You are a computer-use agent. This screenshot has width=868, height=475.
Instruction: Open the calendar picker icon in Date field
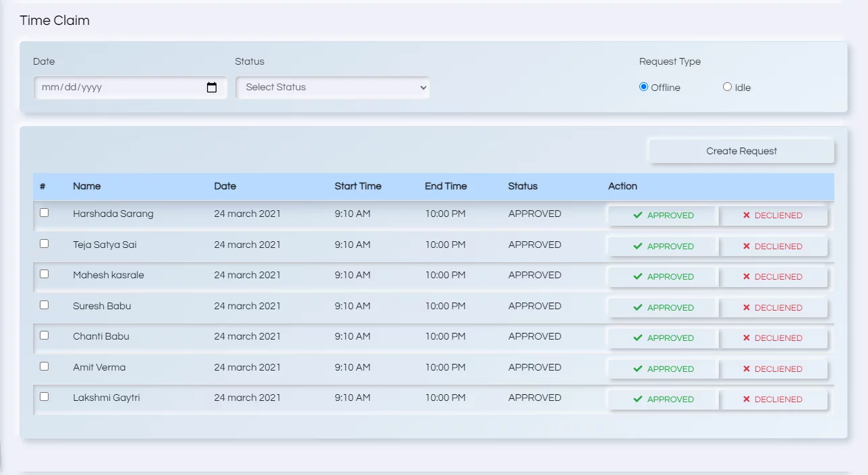212,88
